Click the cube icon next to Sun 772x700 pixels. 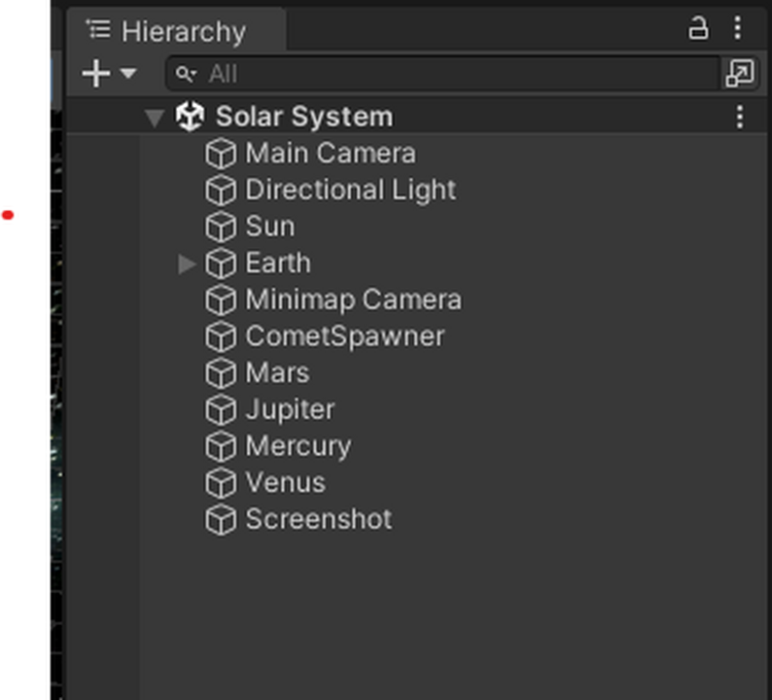[x=221, y=227]
